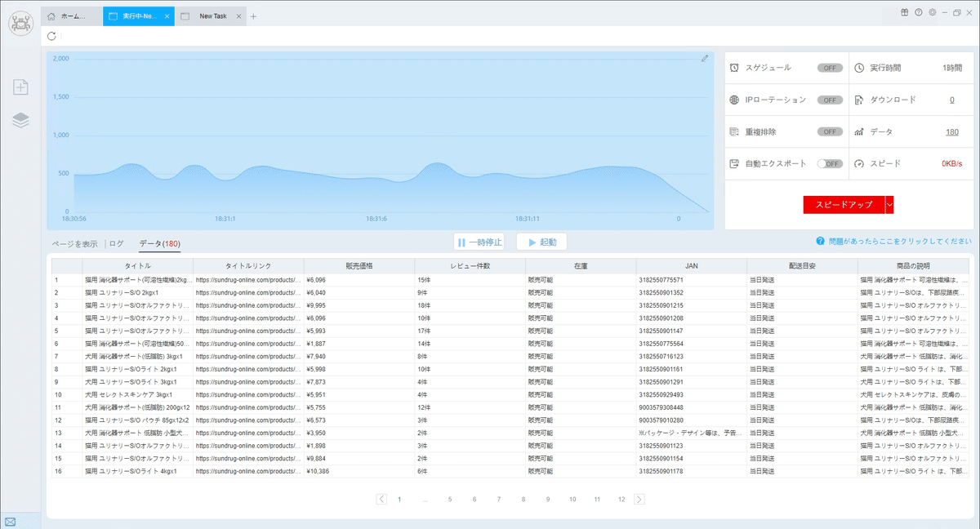Go to page 5 in pagination
Image resolution: width=980 pixels, height=529 pixels.
[x=449, y=499]
